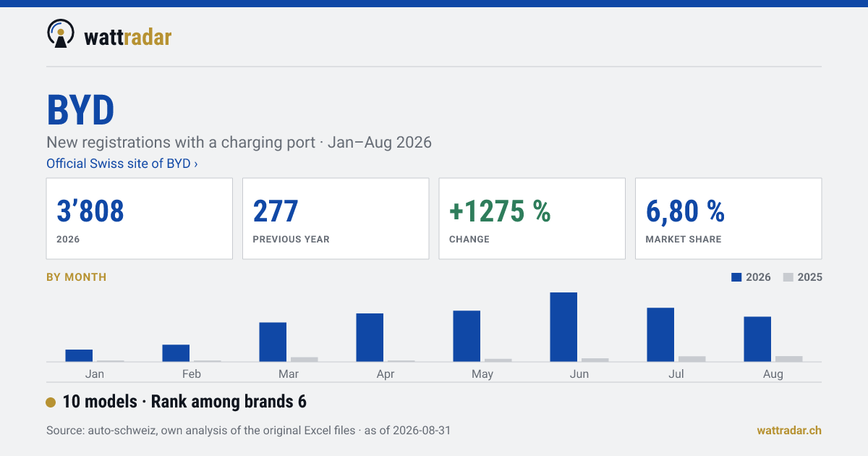The height and width of the screenshot is (456, 868).
Task: Click the green +1275 % change value
Action: pos(500,211)
